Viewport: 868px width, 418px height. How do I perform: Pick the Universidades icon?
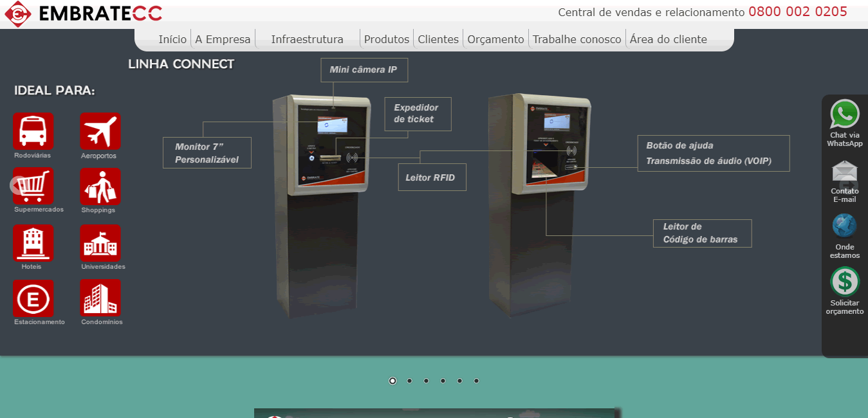100,243
